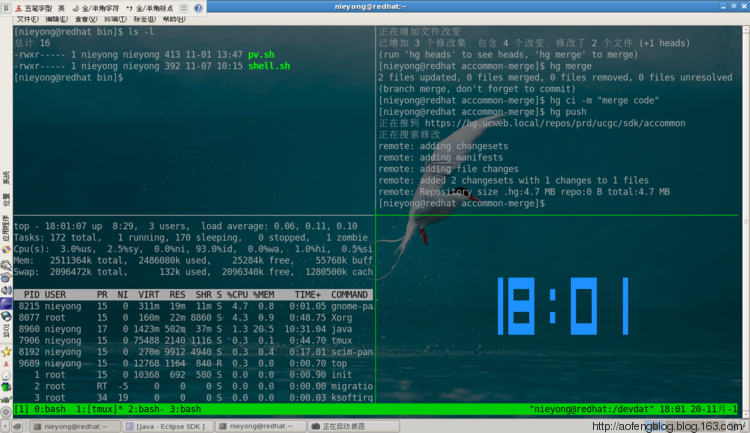Open the 帮助(H) Help menu
This screenshot has width=750, height=433.
[174, 19]
